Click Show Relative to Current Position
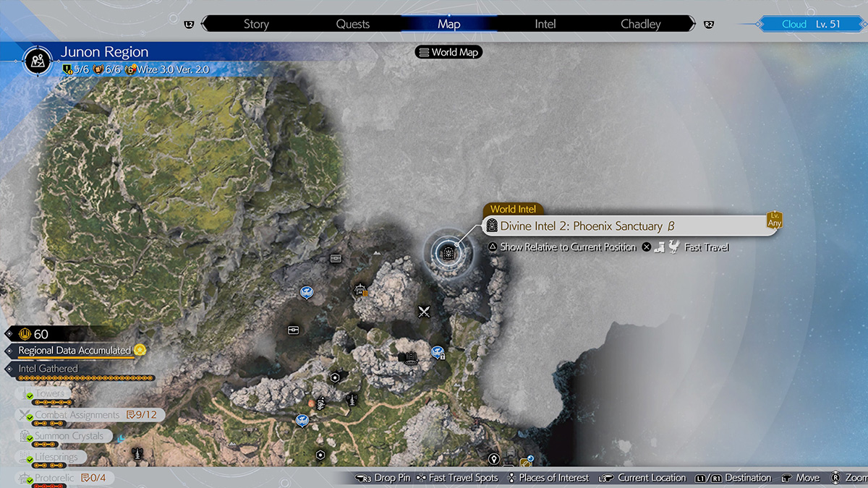The height and width of the screenshot is (488, 868). (568, 247)
